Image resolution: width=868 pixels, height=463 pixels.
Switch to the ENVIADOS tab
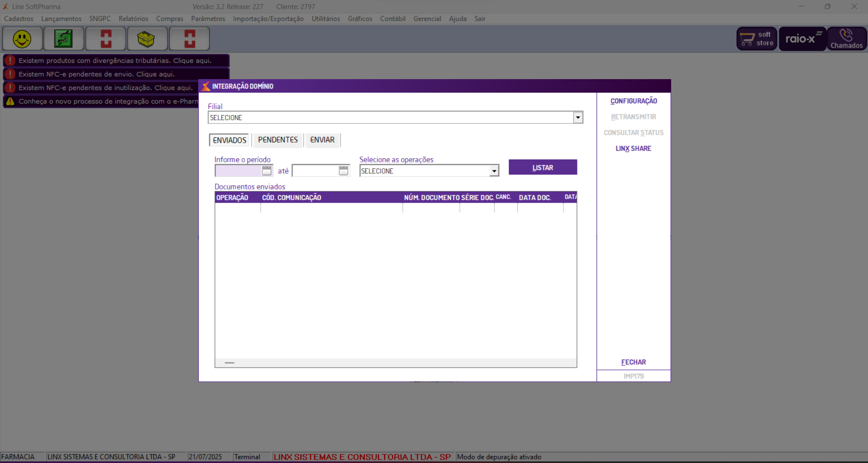click(229, 140)
